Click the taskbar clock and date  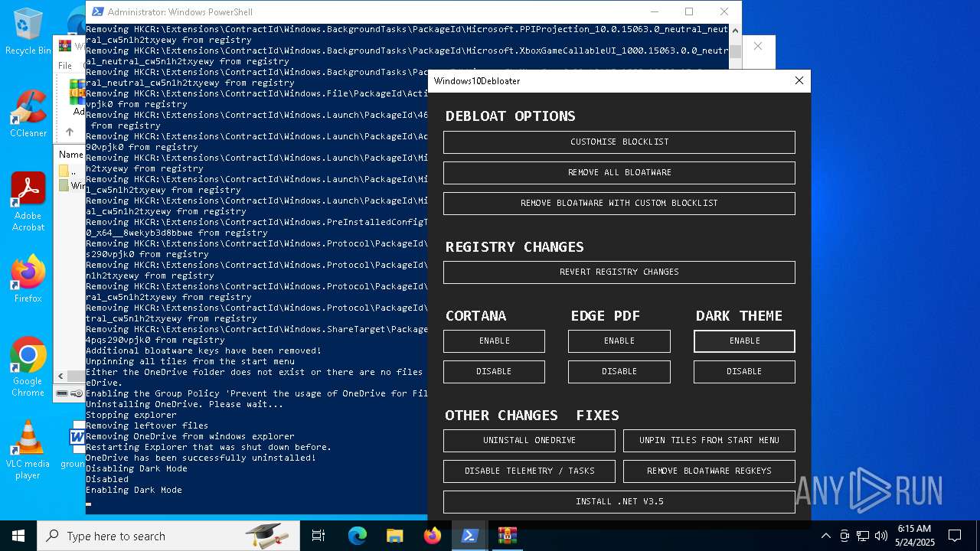(x=914, y=536)
